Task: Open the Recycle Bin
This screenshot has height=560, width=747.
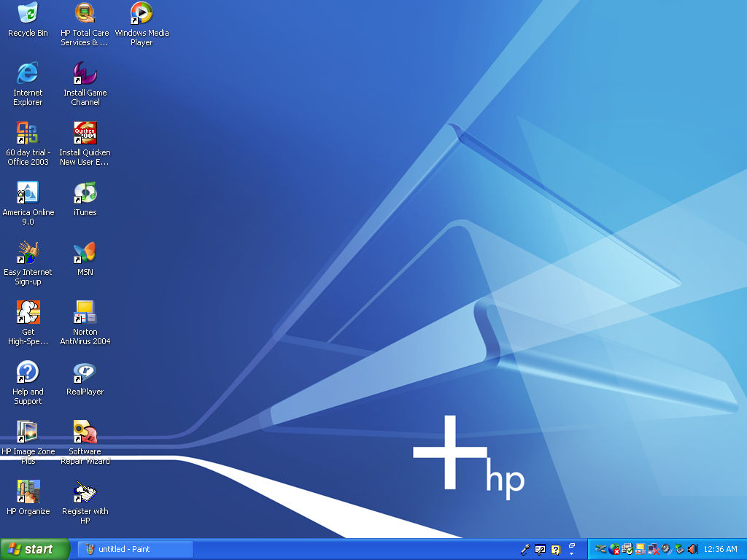Action: (28, 15)
